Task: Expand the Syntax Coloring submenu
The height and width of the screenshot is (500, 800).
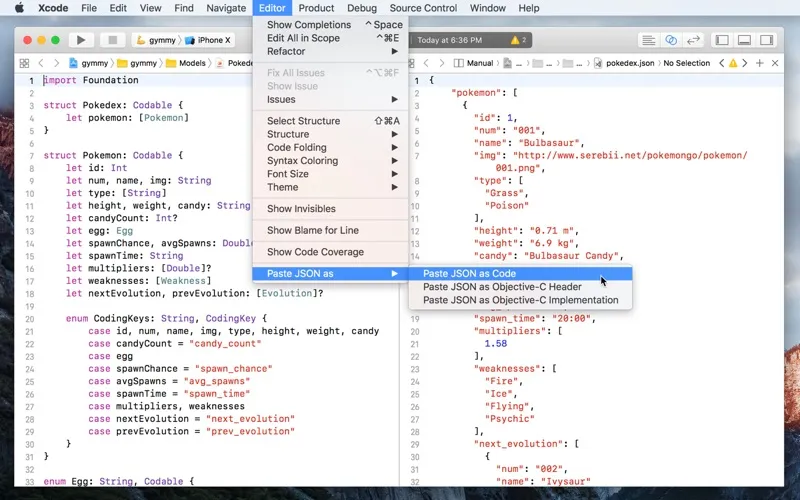Action: coord(330,161)
